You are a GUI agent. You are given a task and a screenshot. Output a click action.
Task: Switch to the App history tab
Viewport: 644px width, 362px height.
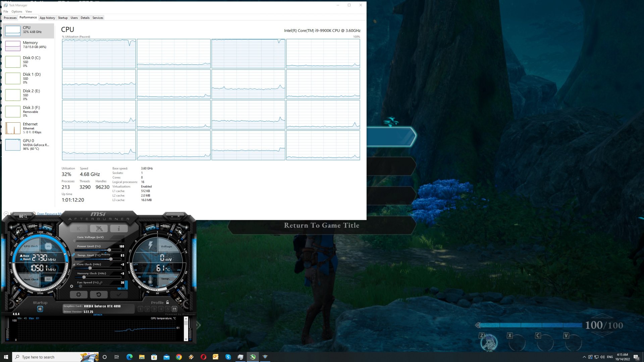(47, 18)
